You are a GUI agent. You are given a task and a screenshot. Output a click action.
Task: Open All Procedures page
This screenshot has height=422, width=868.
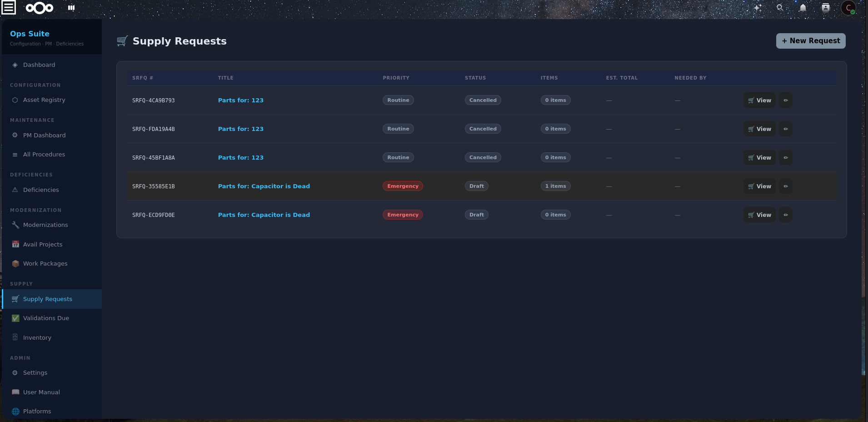click(x=52, y=155)
